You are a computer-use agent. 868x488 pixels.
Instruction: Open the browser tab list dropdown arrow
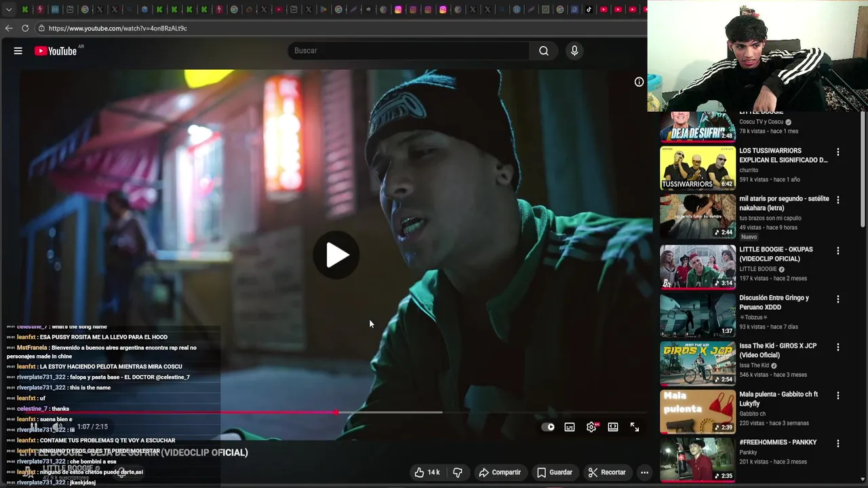[9, 9]
